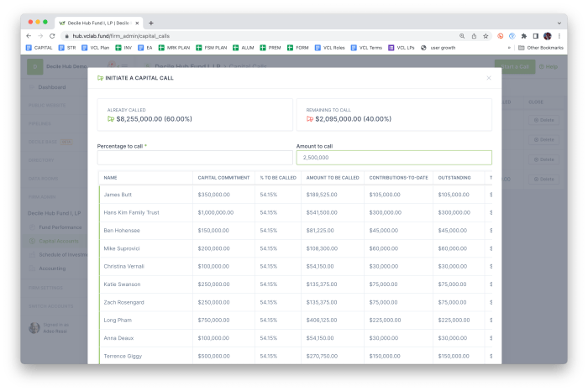This screenshot has width=588, height=391.
Task: Click the profile avatar in Chrome toolbar
Action: point(548,36)
